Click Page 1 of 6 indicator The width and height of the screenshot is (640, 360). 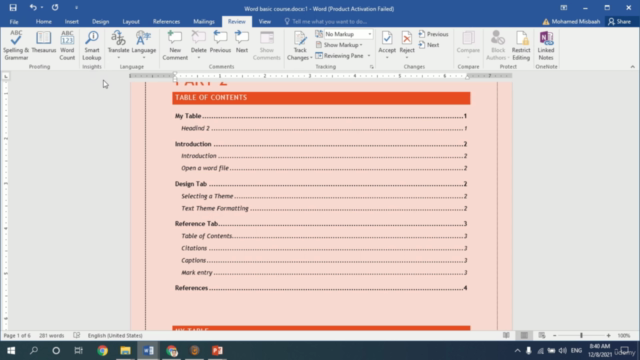pos(17,336)
